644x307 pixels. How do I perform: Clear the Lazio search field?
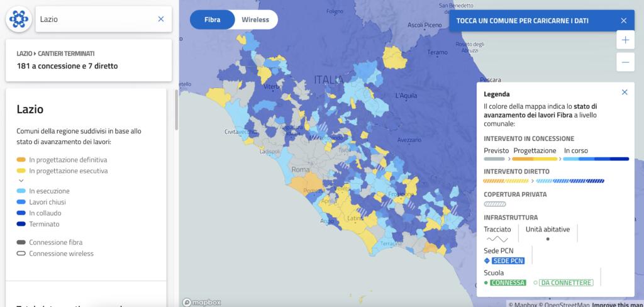(x=161, y=20)
